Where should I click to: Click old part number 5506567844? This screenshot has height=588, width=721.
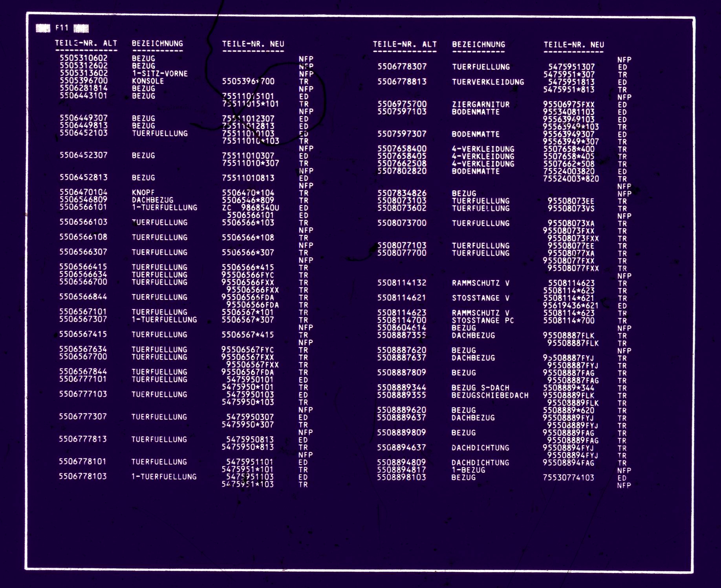[83, 372]
